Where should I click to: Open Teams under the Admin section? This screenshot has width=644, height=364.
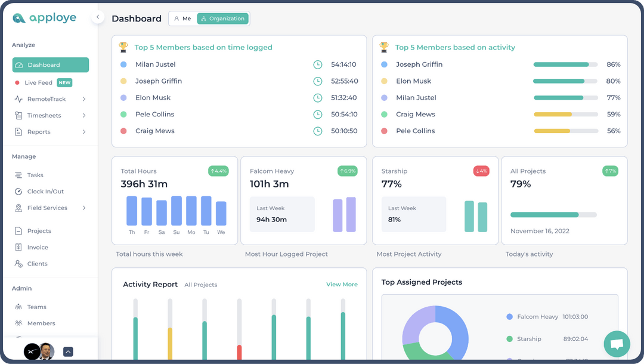20,307
